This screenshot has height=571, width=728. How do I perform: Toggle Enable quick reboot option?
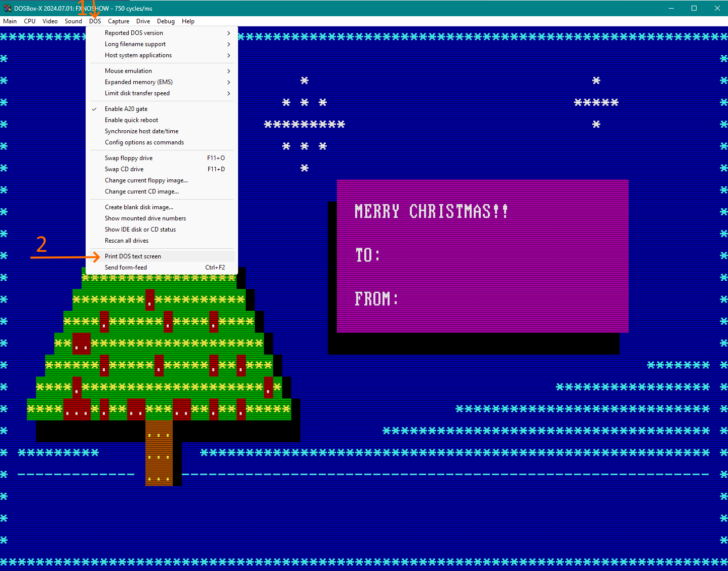[162, 120]
